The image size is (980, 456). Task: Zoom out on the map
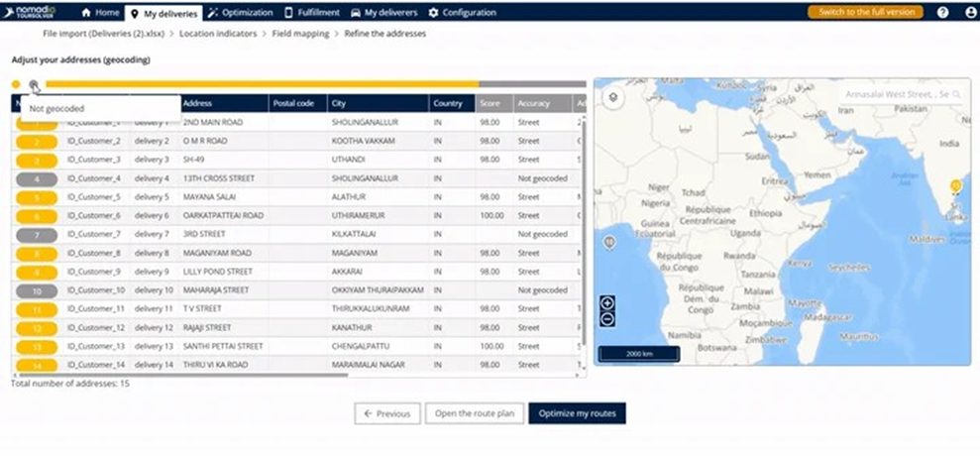[x=607, y=319]
